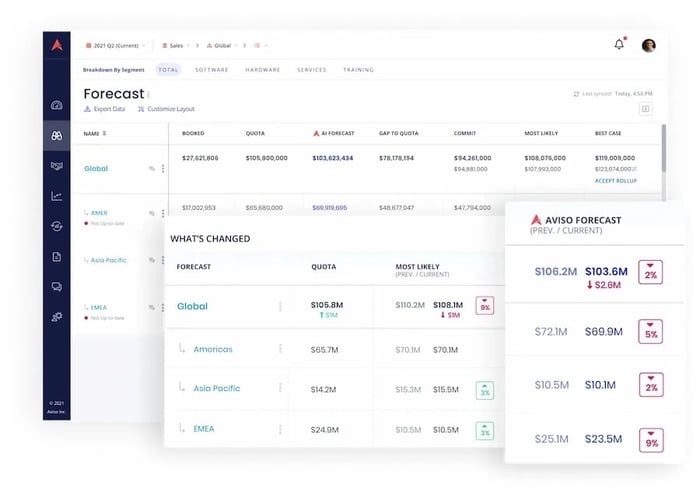Click the Global AI forecast value $103,623,434

tap(333, 158)
